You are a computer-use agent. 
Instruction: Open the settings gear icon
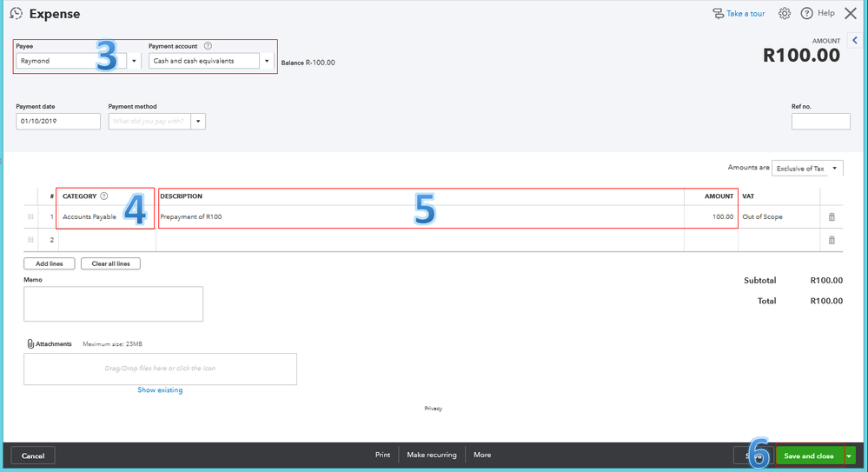[785, 13]
